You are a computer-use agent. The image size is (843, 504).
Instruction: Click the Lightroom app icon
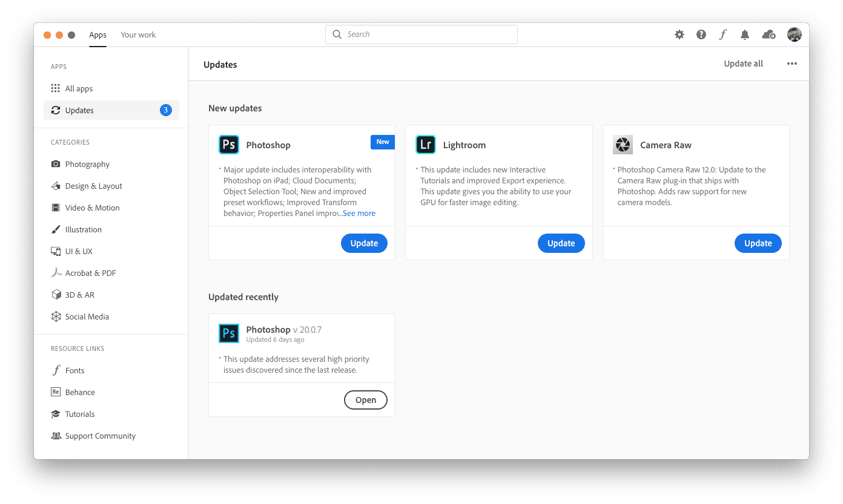(x=426, y=145)
